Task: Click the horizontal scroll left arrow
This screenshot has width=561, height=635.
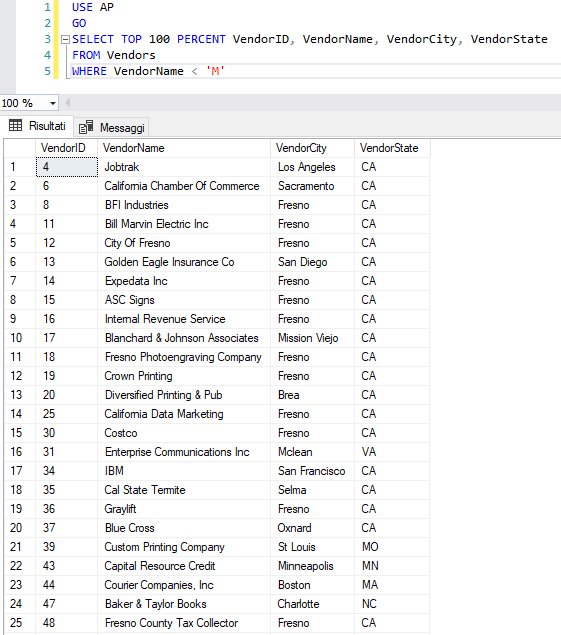Action: coord(68,103)
